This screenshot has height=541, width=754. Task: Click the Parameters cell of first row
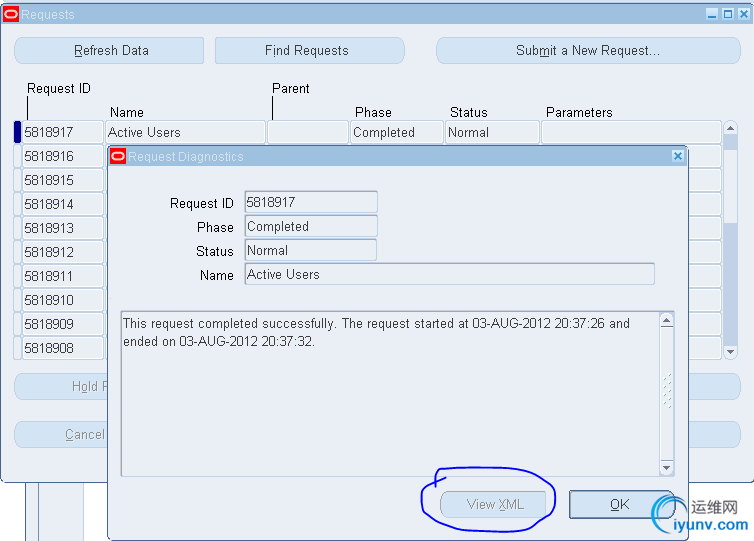tap(631, 132)
